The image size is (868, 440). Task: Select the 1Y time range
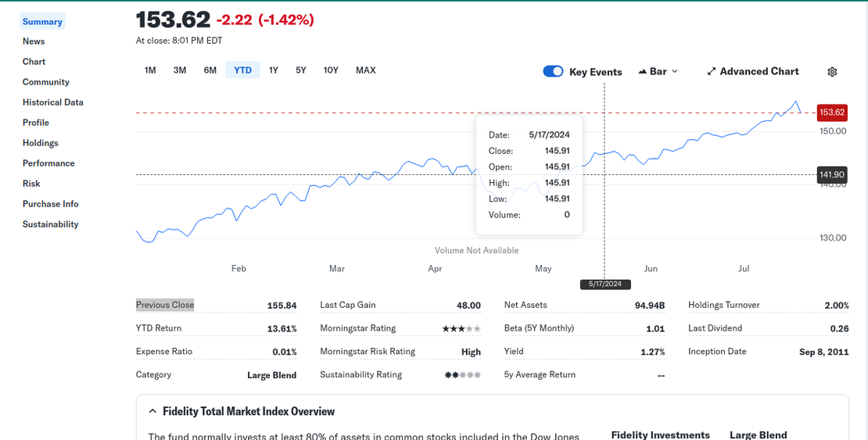(274, 70)
